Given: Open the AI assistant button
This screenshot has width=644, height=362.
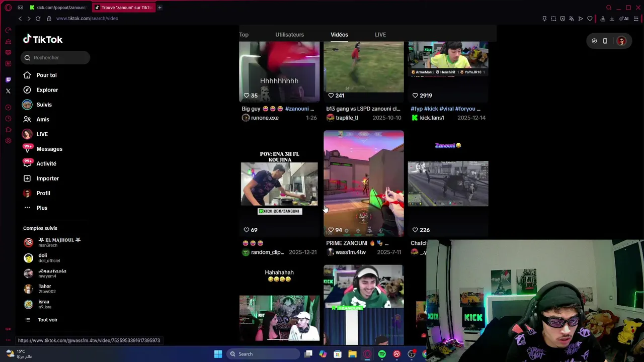Looking at the screenshot, I should 624,19.
